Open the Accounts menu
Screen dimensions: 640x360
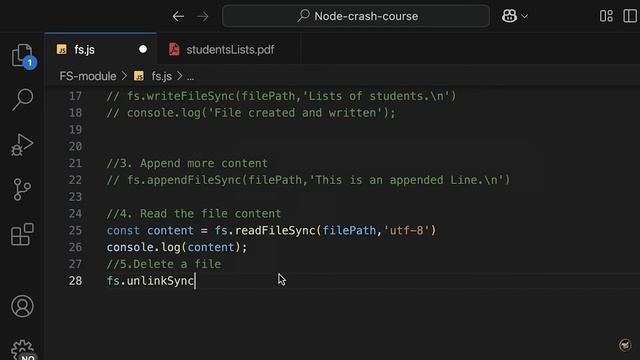pyautogui.click(x=22, y=306)
